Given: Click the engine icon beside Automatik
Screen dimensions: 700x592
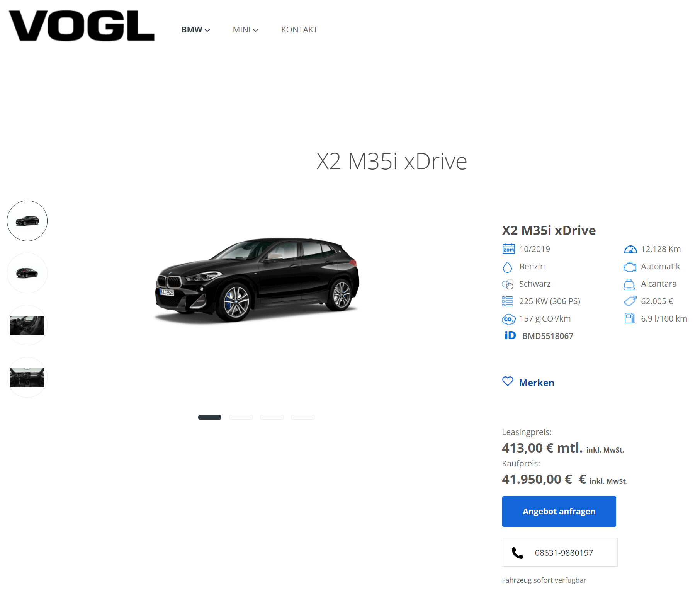Looking at the screenshot, I should (630, 267).
